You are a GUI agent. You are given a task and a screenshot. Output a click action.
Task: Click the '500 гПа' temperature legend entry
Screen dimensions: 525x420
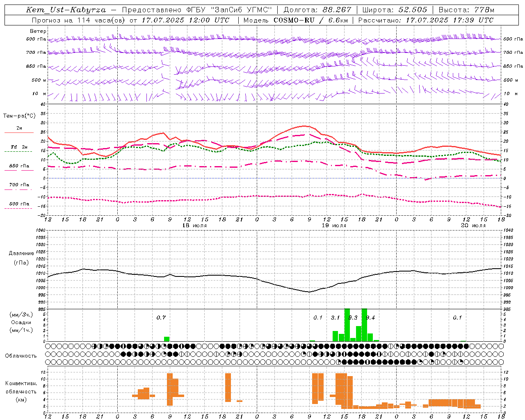[19, 204]
